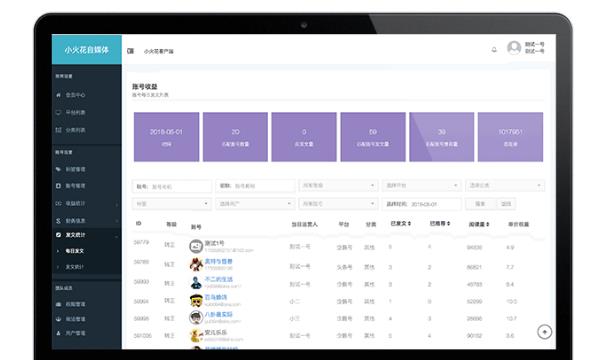Click the person icon beside 用户管理
595x360 pixels.
click(58, 333)
